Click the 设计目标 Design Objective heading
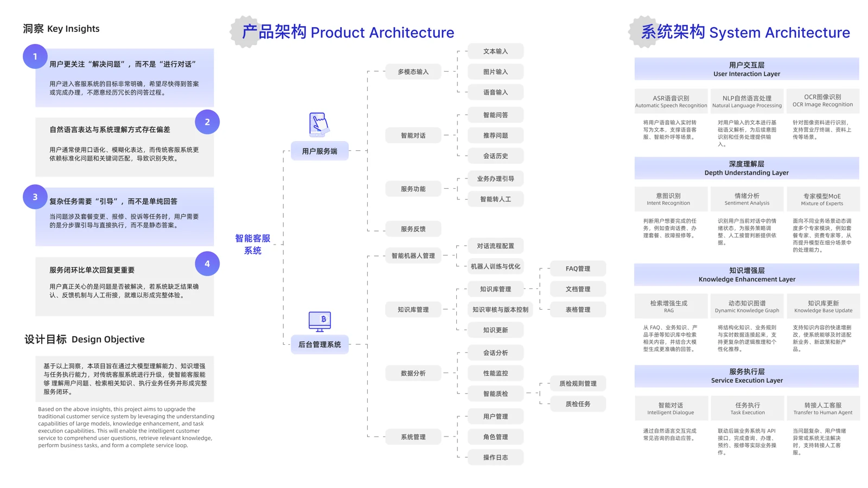This screenshot has width=868, height=488. pos(84,339)
